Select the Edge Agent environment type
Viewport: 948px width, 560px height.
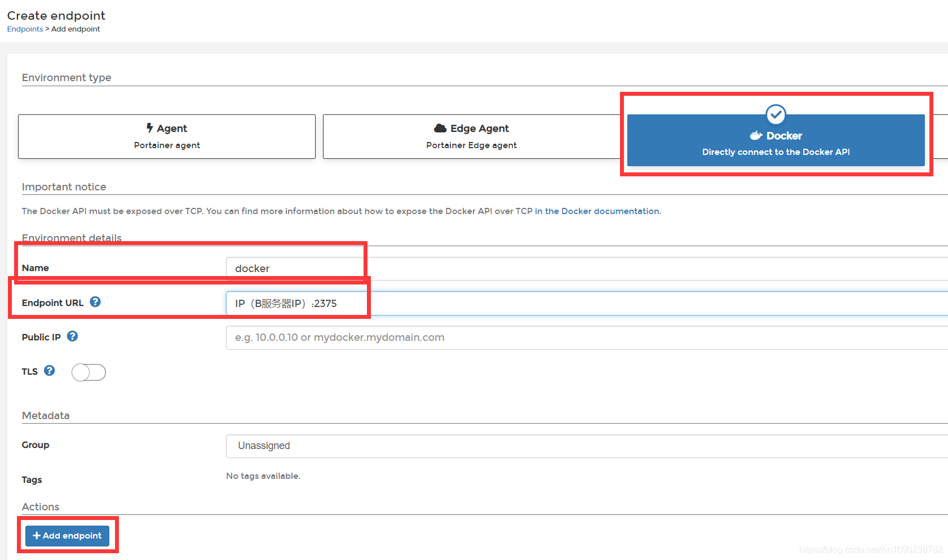tap(472, 136)
